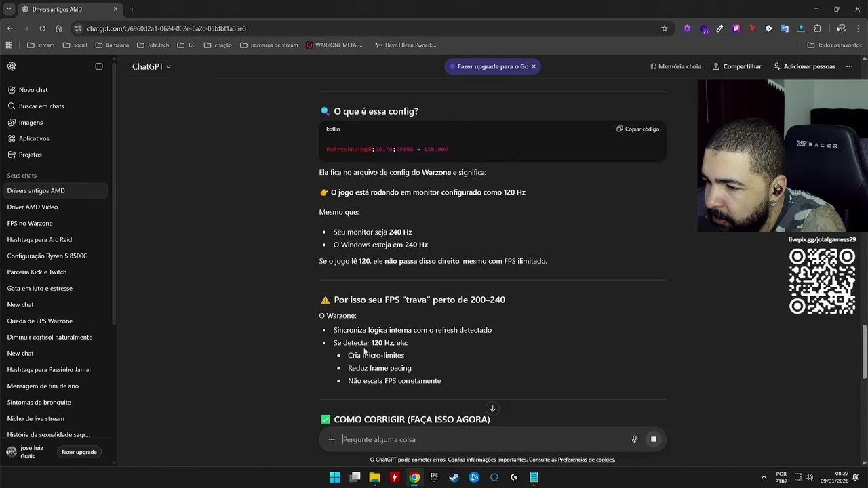The height and width of the screenshot is (488, 868).
Task: Open the ChatGPT model dropdown
Action: pos(152,66)
